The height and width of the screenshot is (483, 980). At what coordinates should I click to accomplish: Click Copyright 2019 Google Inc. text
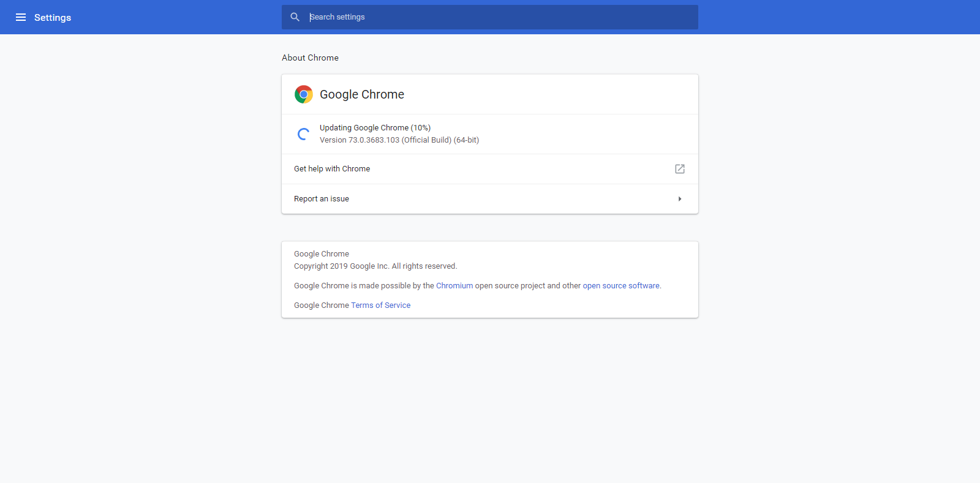click(x=375, y=266)
